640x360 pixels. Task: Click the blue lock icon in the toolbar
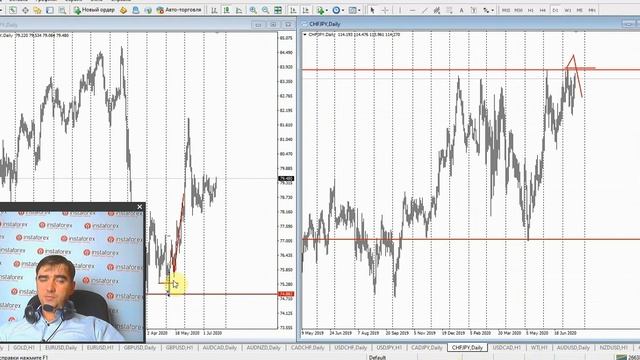click(x=136, y=10)
